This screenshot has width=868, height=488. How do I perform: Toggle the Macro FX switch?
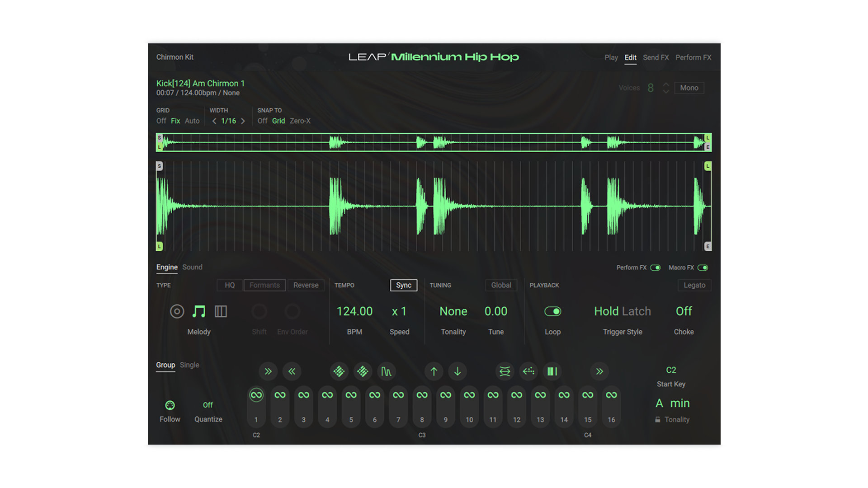tap(703, 267)
